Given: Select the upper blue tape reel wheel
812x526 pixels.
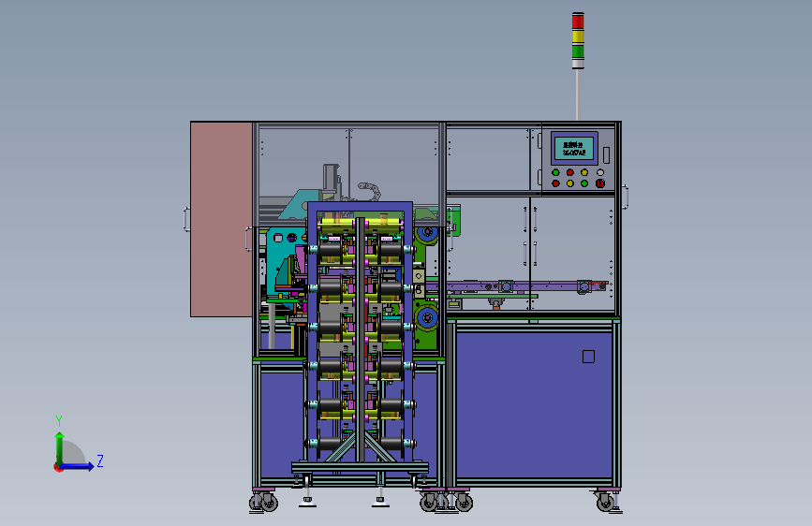Looking at the screenshot, I should (428, 232).
